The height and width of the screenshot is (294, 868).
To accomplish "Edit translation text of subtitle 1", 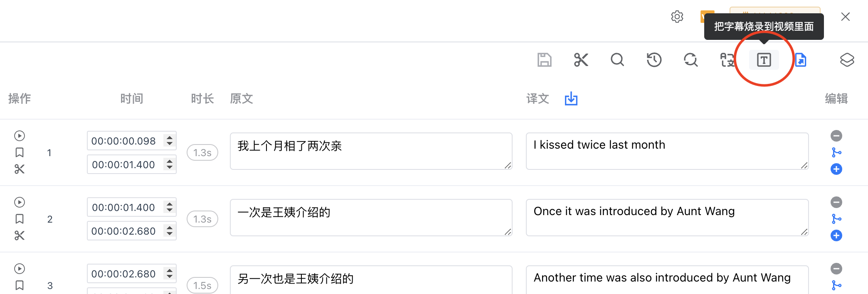I will coord(667,151).
